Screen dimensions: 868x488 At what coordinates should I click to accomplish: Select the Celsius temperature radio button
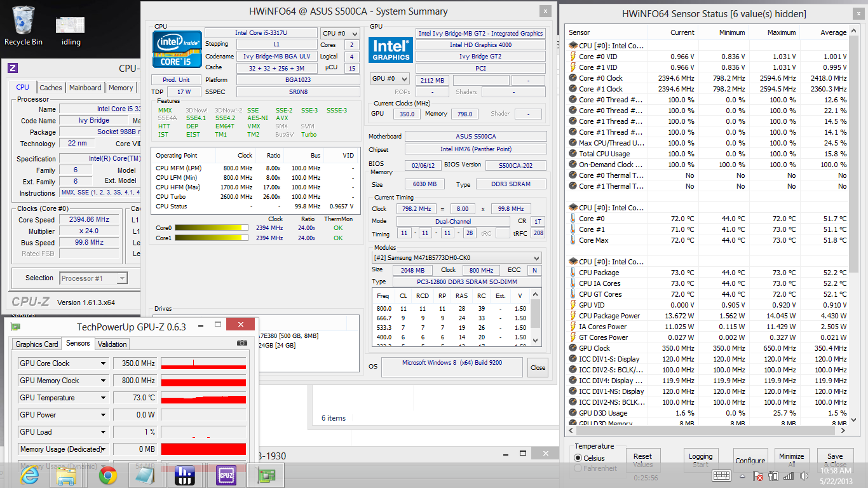click(578, 458)
